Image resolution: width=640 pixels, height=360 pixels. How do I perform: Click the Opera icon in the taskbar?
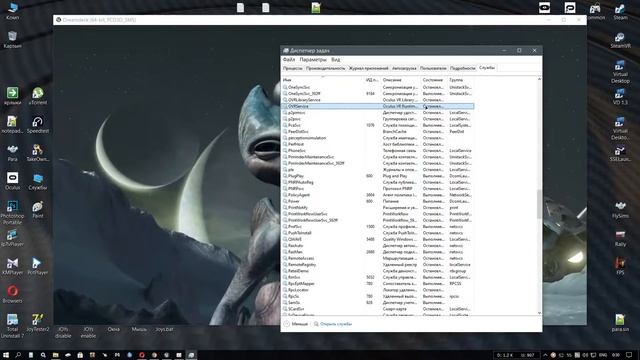(142, 355)
